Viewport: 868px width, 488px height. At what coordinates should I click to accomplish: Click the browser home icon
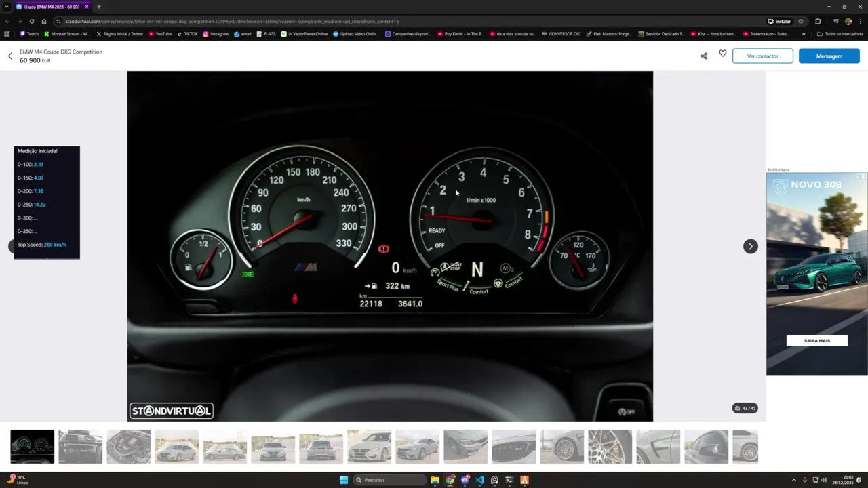click(x=44, y=21)
